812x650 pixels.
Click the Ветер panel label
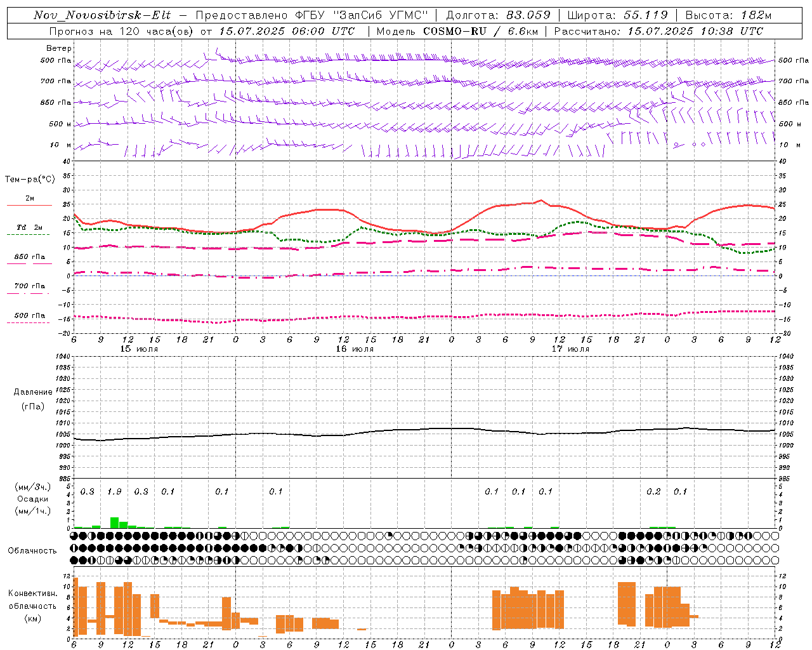click(x=59, y=48)
